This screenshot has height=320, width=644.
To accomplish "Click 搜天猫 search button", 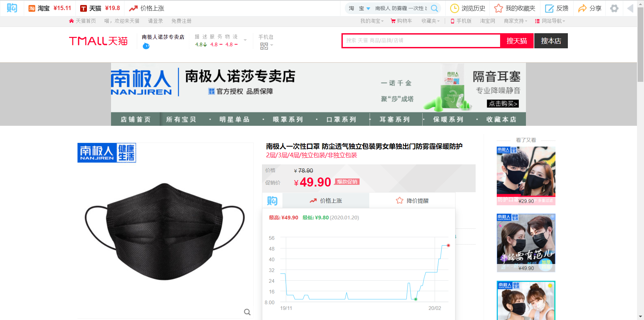I will pos(517,41).
